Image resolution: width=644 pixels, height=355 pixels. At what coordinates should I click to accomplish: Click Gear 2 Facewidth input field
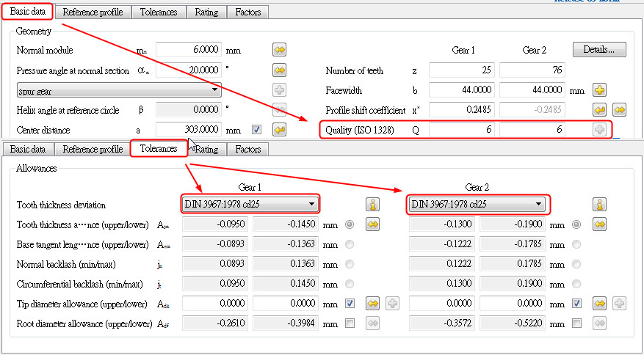click(x=532, y=90)
